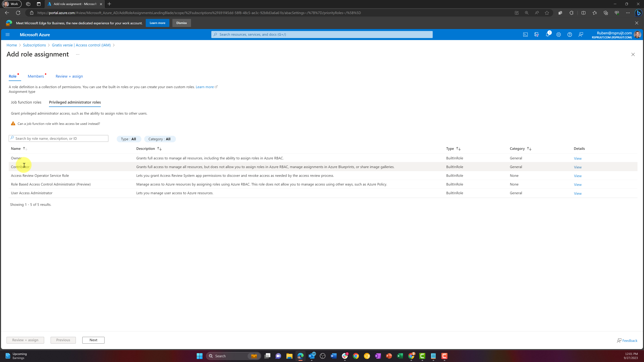
Task: View details for the Owner role
Action: click(x=577, y=158)
